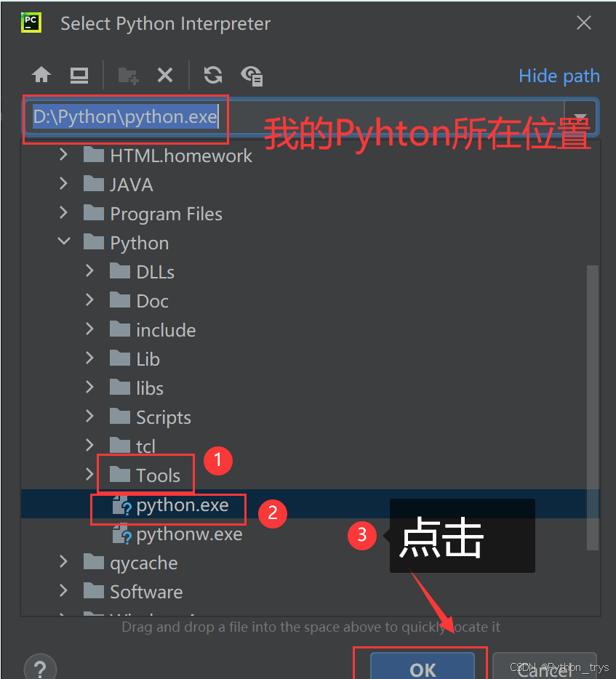
Task: Select the HTML.homework folder name
Action: pos(181,156)
